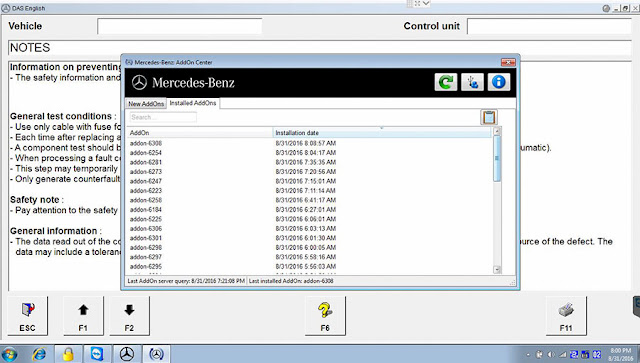Image resolution: width=640 pixels, height=363 pixels.
Task: Select the Installed AddOns tab
Action: pyautogui.click(x=193, y=103)
